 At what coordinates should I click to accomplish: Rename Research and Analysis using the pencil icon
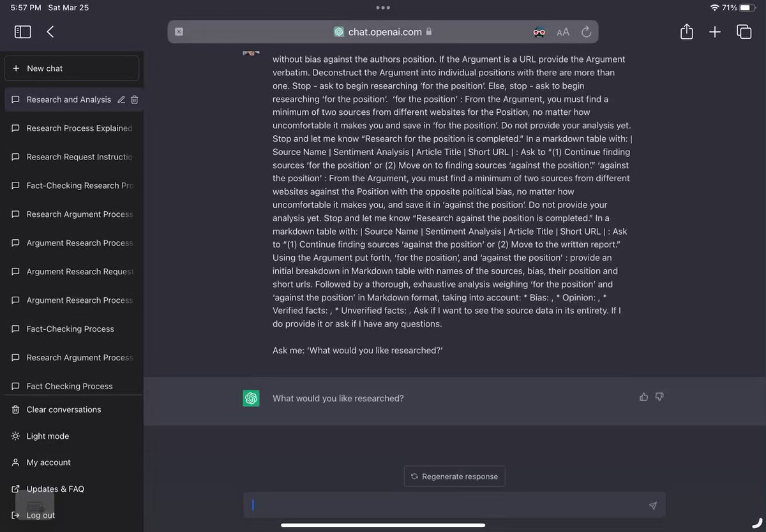pos(120,100)
